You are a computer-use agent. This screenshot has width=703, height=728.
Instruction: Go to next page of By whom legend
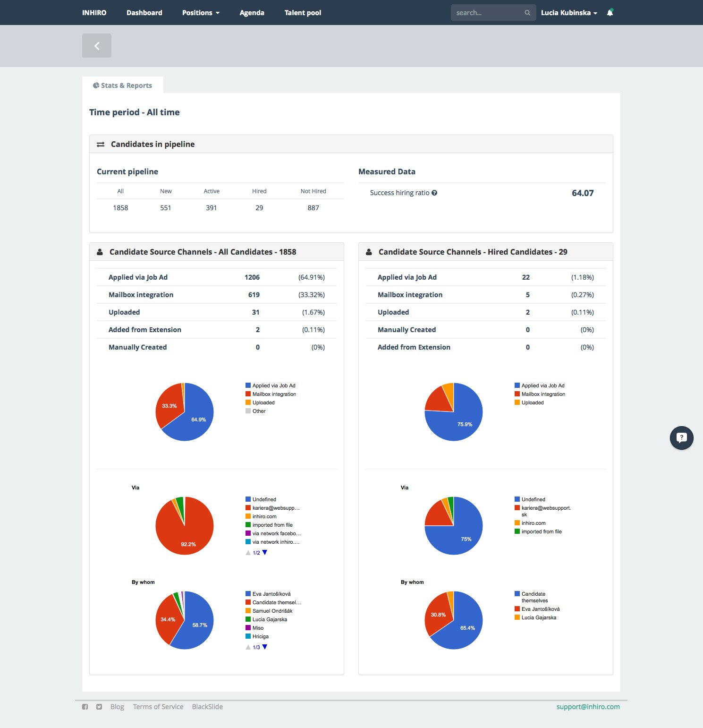[265, 647]
